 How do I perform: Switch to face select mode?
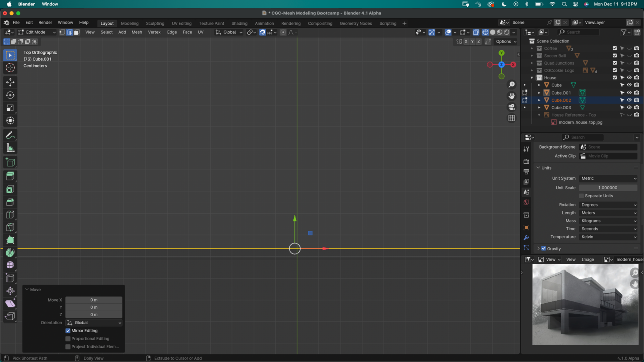[77, 32]
